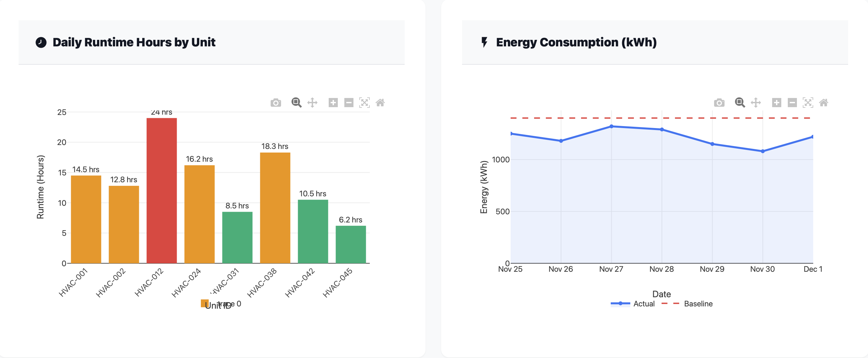This screenshot has height=358, width=868.
Task: Click autoscale icon on runtime chart
Action: [364, 103]
